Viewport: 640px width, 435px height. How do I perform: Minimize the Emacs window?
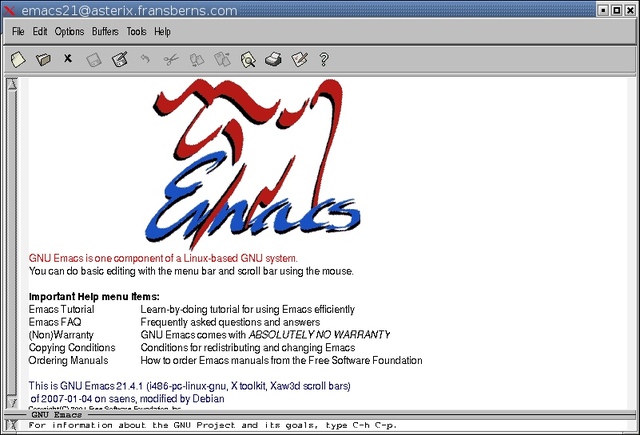coord(603,10)
